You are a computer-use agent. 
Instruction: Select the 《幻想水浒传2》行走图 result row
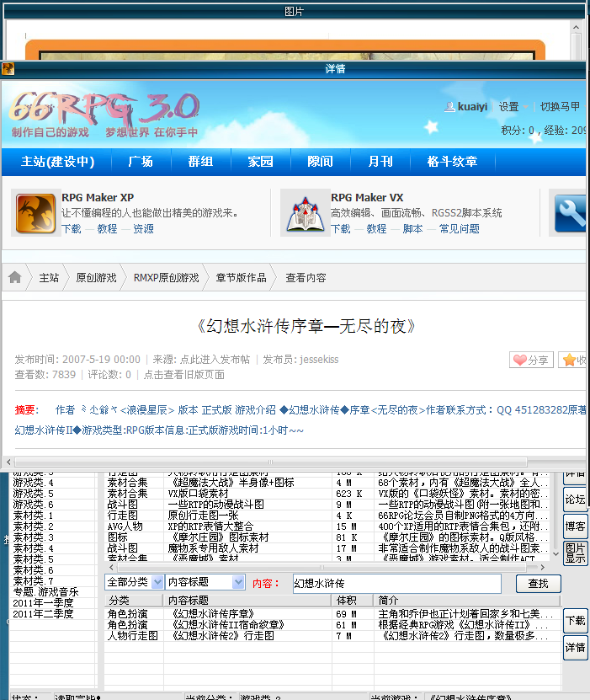tap(332, 636)
